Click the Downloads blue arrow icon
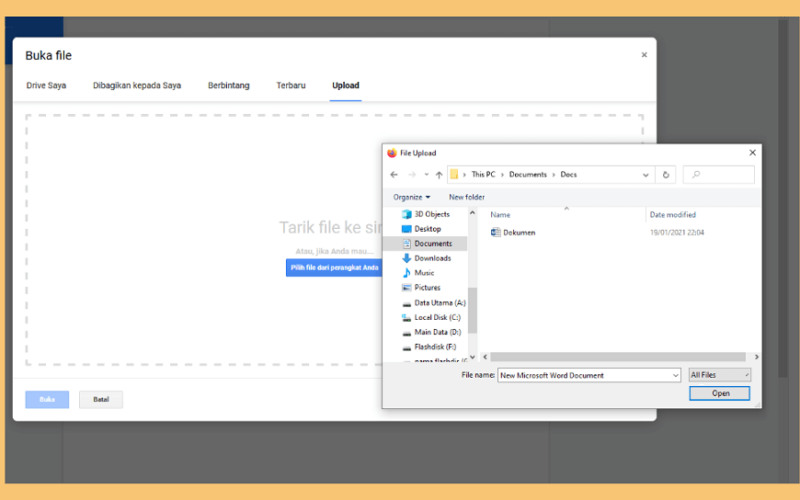This screenshot has height=500, width=800. pos(407,258)
